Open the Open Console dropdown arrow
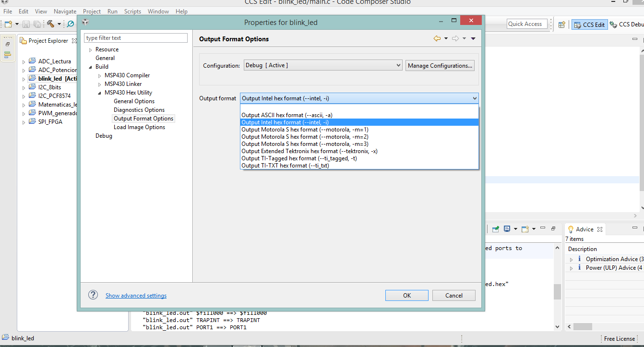Screen dimensions: 644x347 coord(534,229)
